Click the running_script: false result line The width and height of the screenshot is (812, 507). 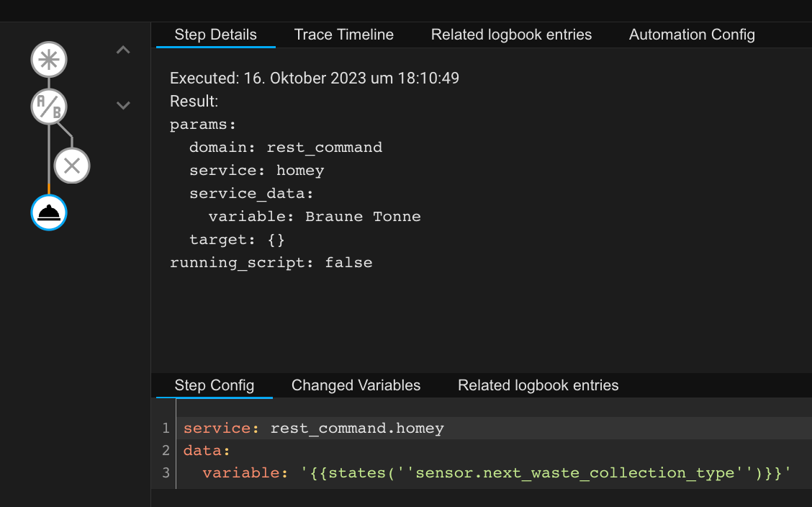tap(271, 263)
